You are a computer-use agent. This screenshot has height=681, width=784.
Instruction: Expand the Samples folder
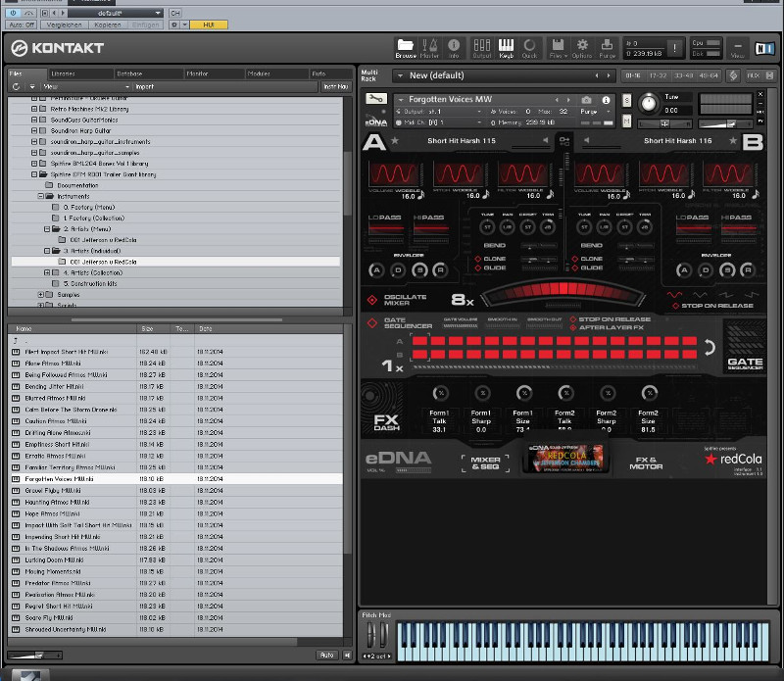pyautogui.click(x=41, y=295)
